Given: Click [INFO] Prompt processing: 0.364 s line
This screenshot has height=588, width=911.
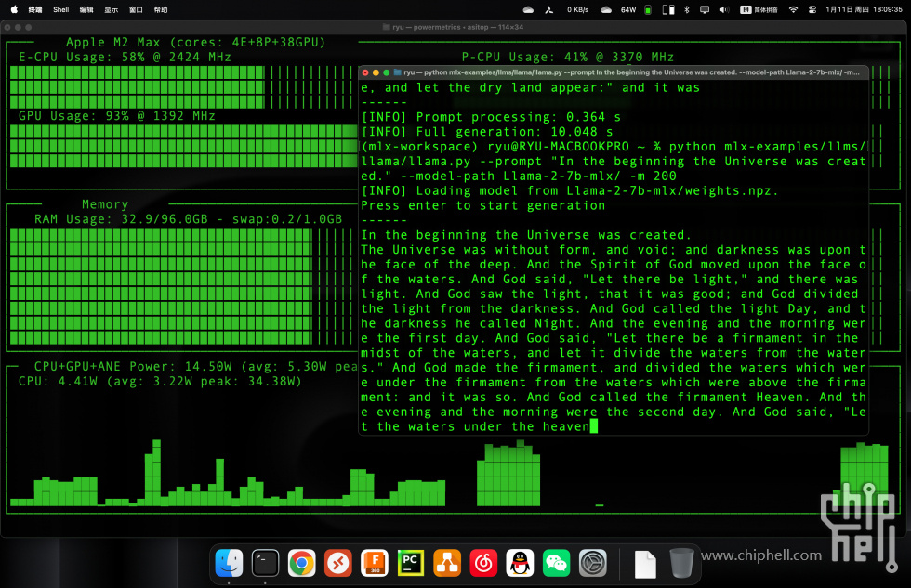Looking at the screenshot, I should coord(491,117).
